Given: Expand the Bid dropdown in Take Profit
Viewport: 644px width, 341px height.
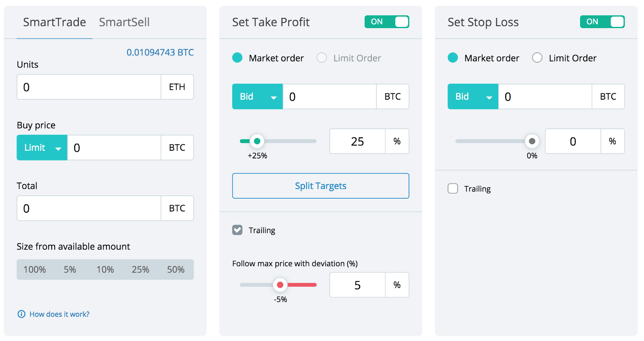Looking at the screenshot, I should (258, 97).
